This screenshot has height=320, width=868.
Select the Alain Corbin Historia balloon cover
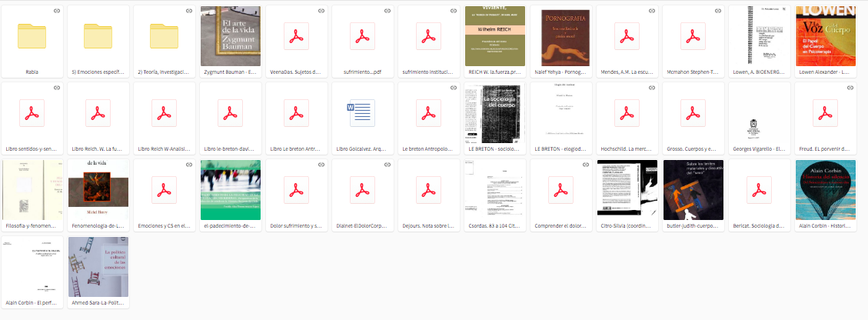pyautogui.click(x=825, y=188)
